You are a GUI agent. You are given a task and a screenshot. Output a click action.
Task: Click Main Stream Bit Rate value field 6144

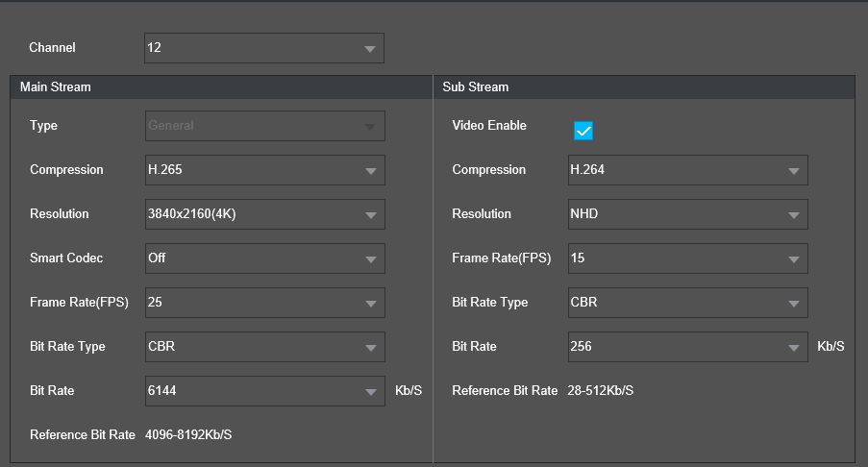tap(265, 391)
